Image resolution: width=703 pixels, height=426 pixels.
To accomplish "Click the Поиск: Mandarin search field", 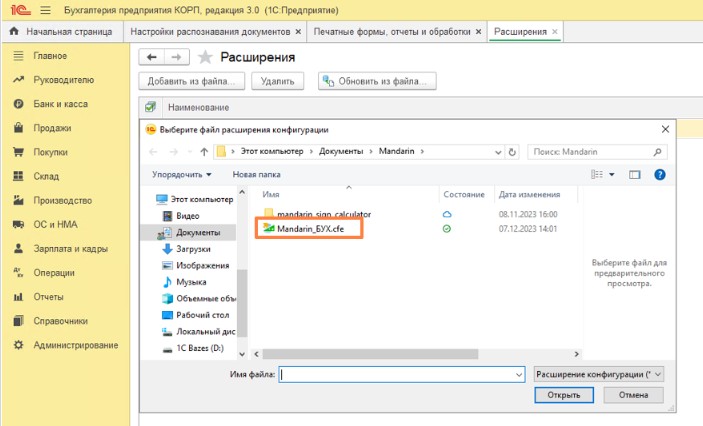I will [597, 152].
